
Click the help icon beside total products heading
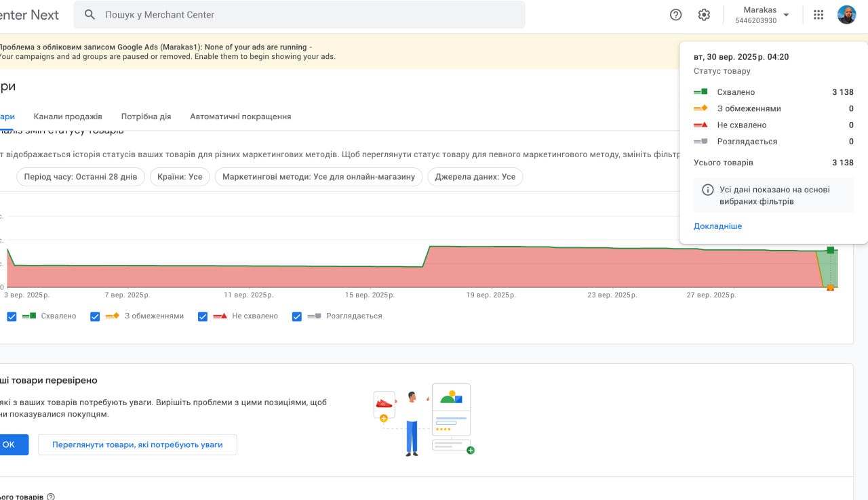[x=51, y=497]
